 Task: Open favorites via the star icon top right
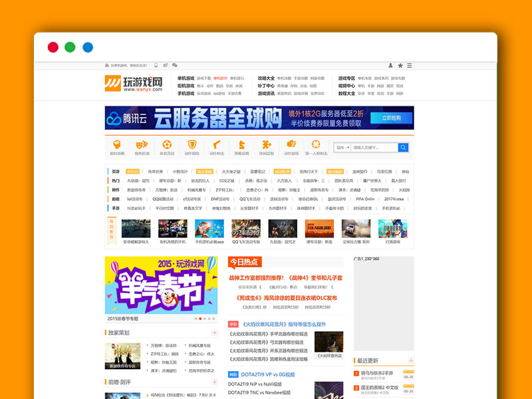400,65
